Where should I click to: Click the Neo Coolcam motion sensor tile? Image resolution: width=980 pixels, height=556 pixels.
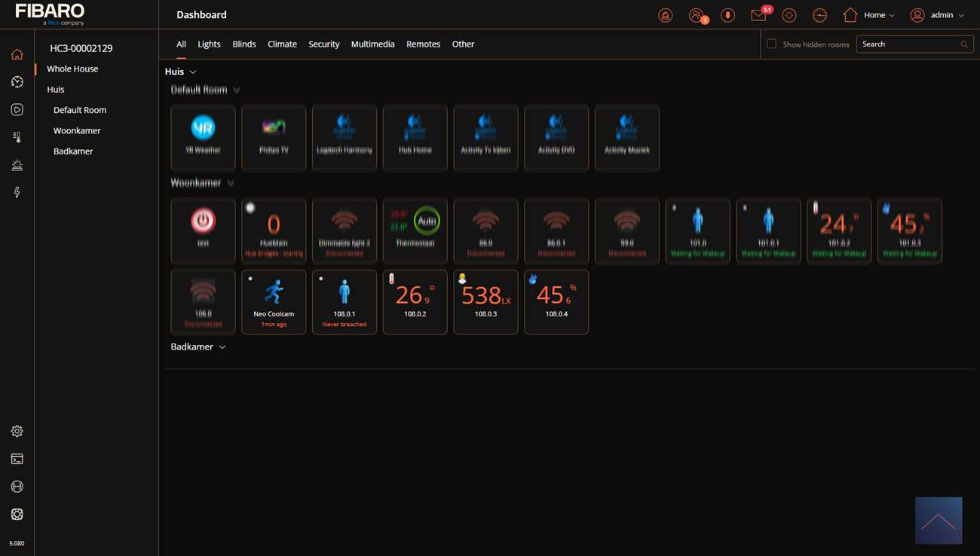[274, 301]
